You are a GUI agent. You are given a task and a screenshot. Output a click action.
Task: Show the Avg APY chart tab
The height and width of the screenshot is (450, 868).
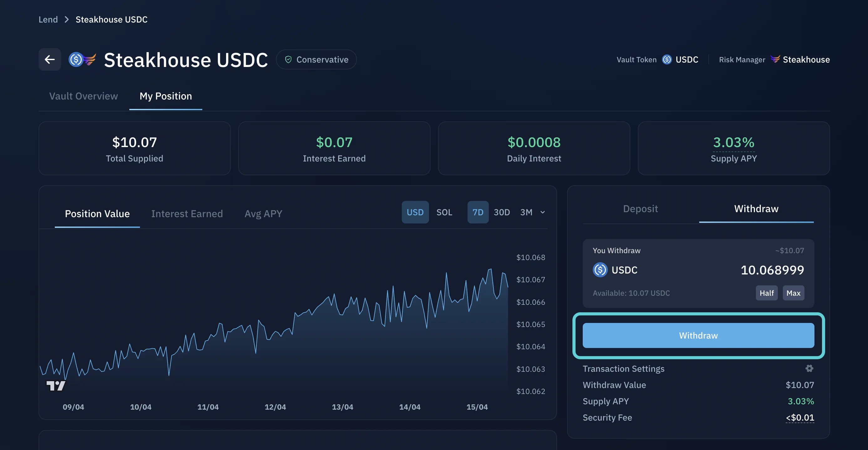click(263, 213)
